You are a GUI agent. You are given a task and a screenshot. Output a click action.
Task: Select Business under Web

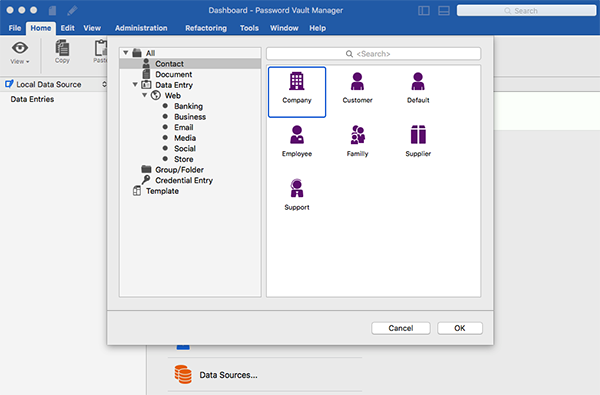pos(190,117)
